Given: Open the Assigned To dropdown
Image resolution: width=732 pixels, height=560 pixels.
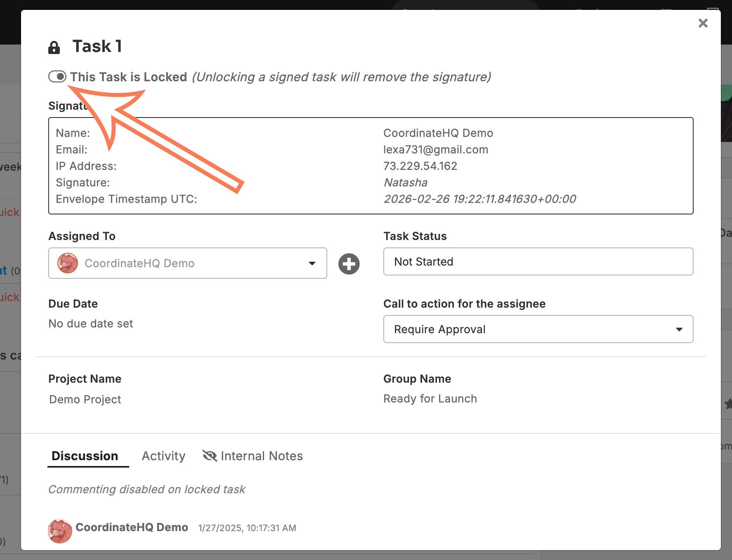Looking at the screenshot, I should [x=188, y=263].
